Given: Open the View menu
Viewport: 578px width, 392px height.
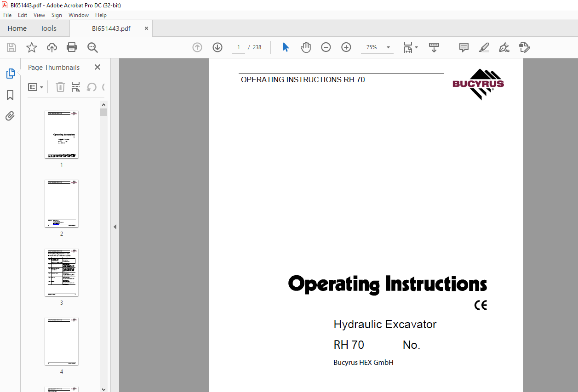Looking at the screenshot, I should pyautogui.click(x=40, y=15).
